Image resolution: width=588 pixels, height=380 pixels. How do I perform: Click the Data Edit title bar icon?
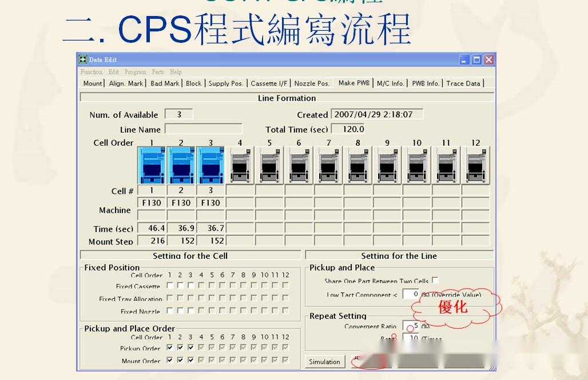click(84, 59)
